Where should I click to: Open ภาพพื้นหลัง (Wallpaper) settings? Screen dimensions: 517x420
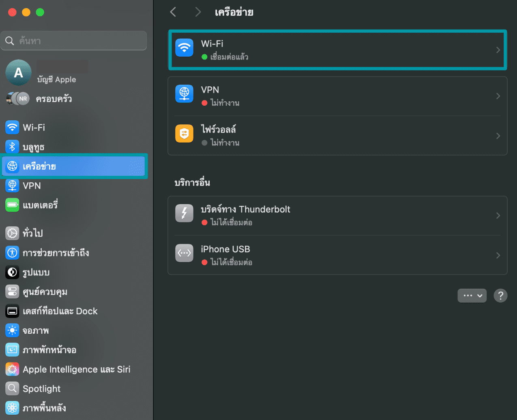(45, 408)
